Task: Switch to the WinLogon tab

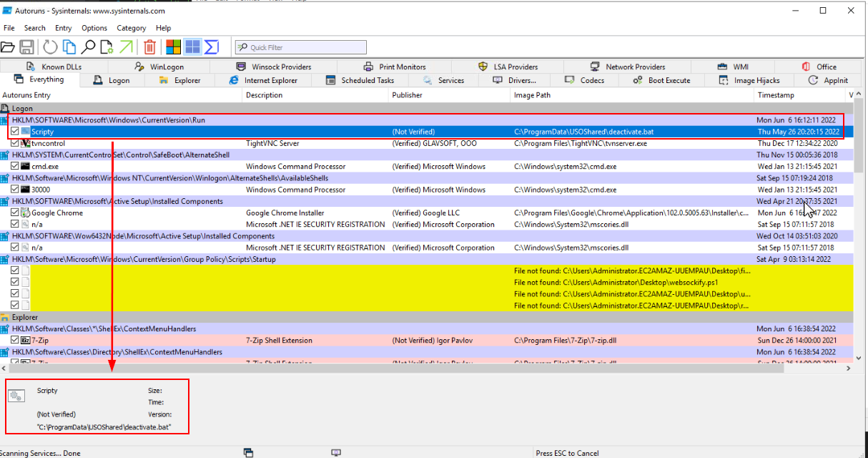Action: click(x=159, y=67)
